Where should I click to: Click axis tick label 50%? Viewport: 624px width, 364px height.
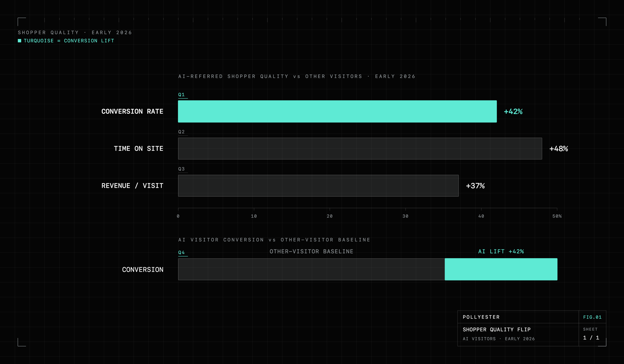557,216
